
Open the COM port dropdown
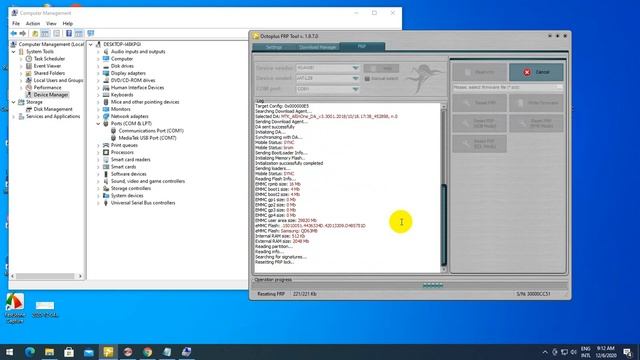coord(356,89)
